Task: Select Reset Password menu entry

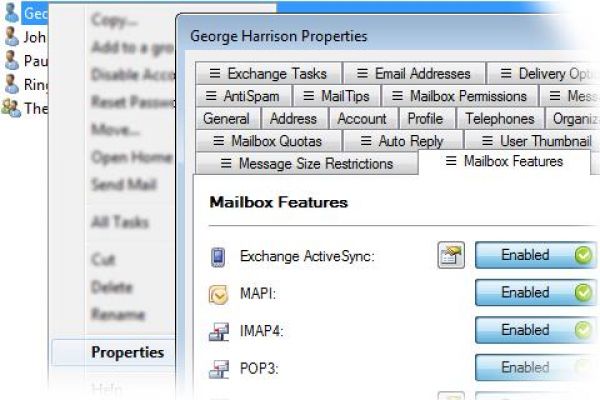Action: (x=133, y=102)
